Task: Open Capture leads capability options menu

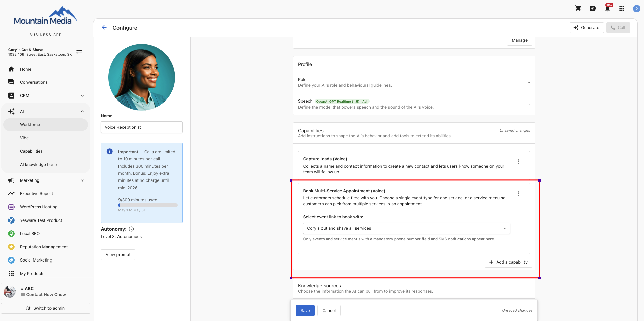Action: pyautogui.click(x=518, y=162)
